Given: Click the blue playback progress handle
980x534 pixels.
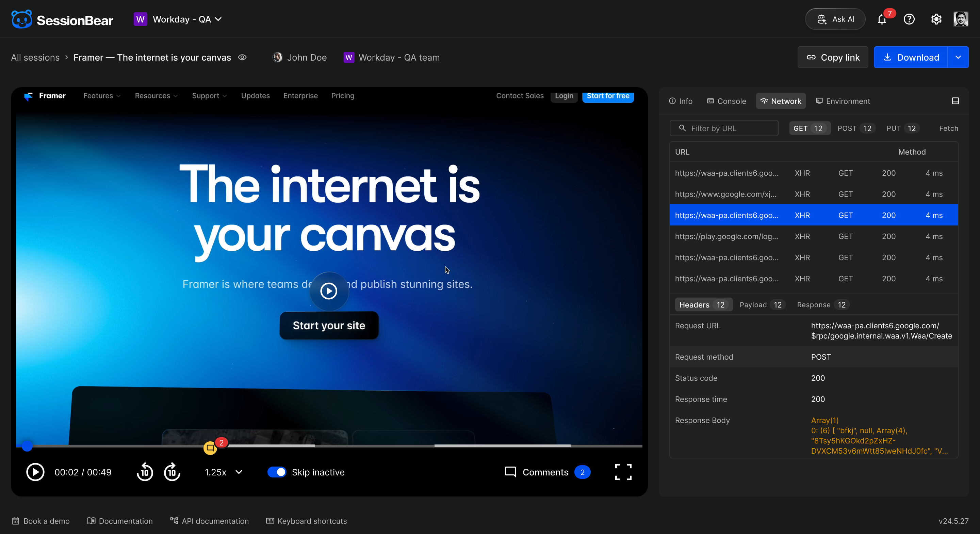Looking at the screenshot, I should pyautogui.click(x=27, y=446).
